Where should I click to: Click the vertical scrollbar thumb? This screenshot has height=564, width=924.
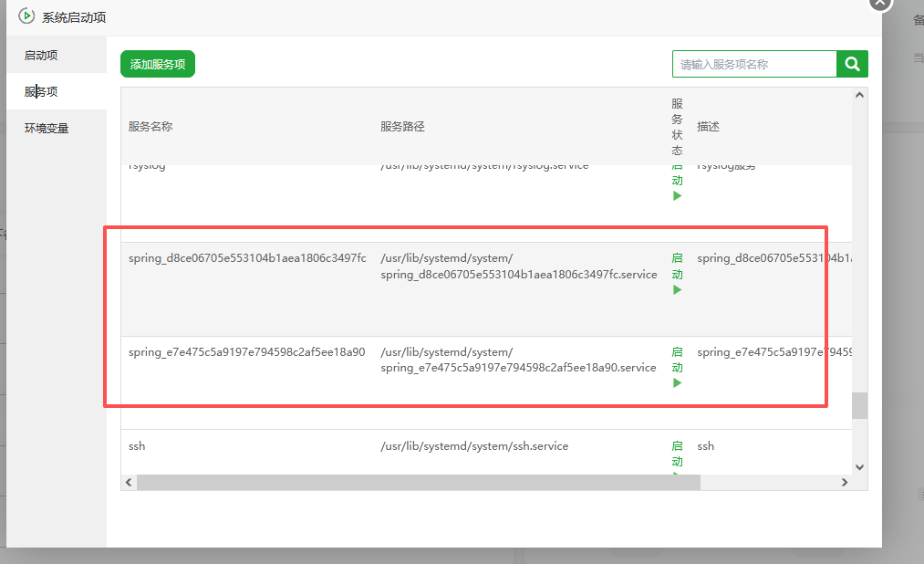[x=860, y=405]
